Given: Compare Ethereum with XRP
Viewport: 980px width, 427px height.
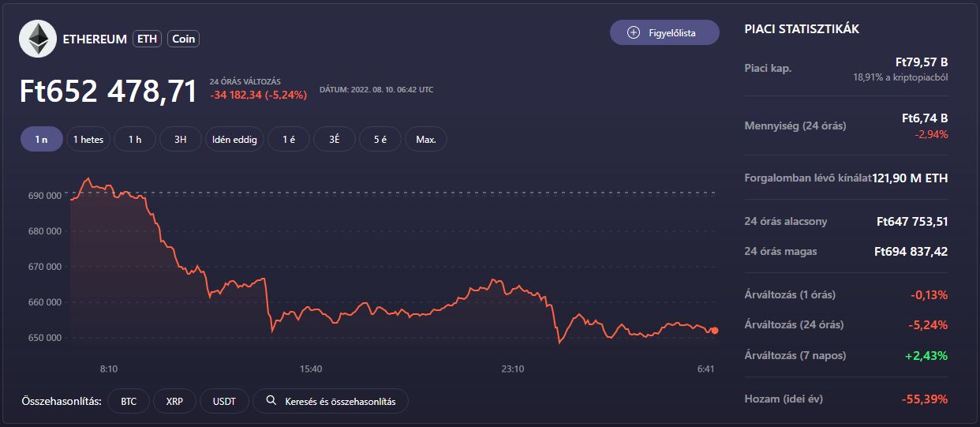Looking at the screenshot, I should point(174,401).
